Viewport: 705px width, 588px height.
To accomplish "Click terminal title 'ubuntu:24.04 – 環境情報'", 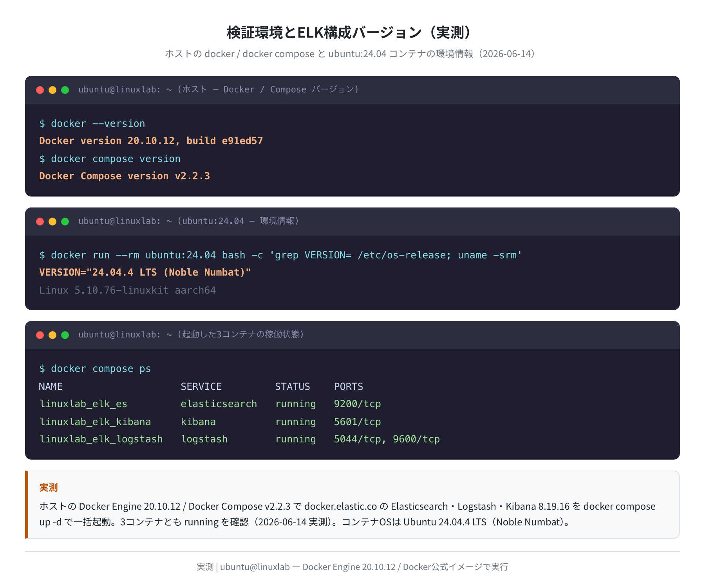I will [189, 221].
